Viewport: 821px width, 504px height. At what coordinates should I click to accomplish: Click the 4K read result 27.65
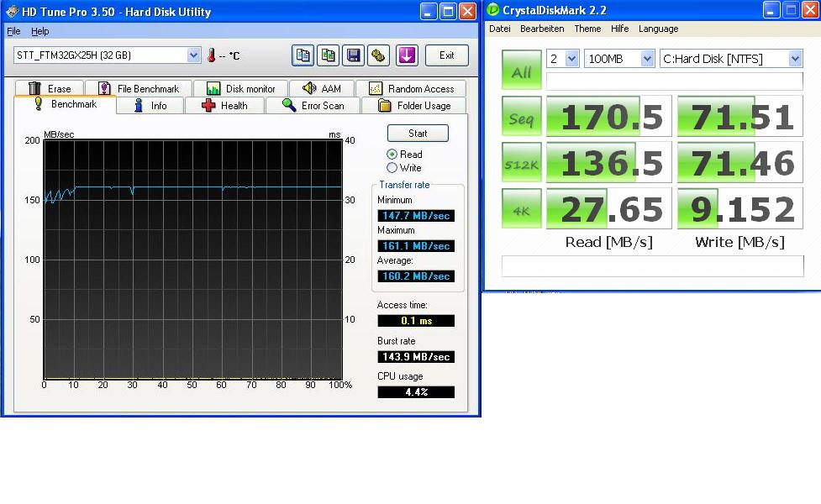tap(609, 209)
